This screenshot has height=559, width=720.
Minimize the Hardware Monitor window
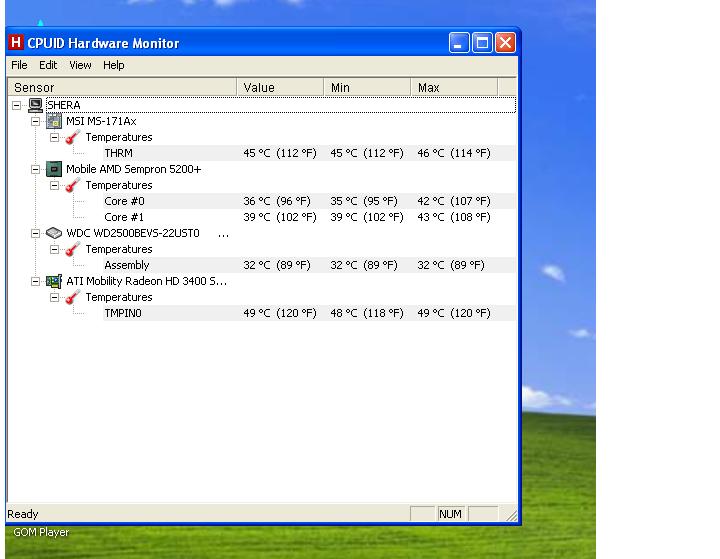[459, 43]
